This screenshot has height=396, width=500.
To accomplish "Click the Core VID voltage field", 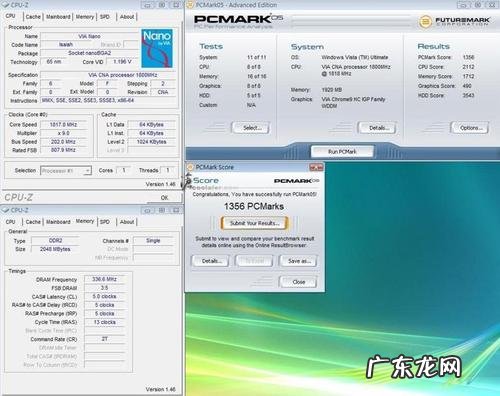I will pos(122,62).
